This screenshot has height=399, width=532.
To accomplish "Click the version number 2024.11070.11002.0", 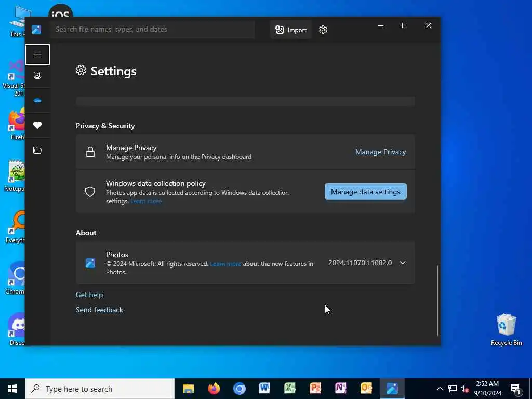I will 360,263.
